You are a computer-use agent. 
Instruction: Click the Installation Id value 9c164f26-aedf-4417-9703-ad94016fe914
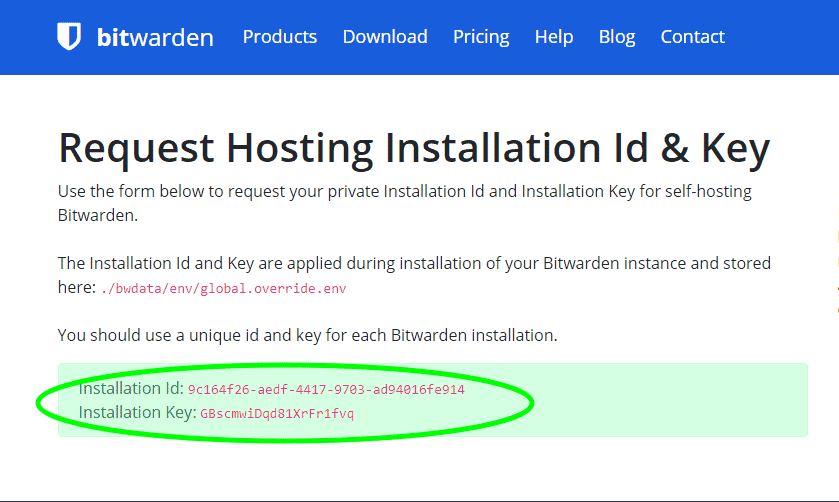click(x=326, y=390)
